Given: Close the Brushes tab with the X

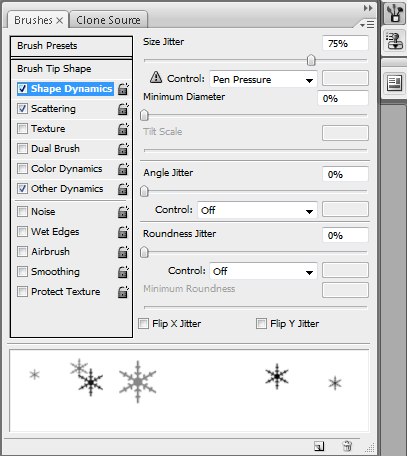Looking at the screenshot, I should coord(60,21).
